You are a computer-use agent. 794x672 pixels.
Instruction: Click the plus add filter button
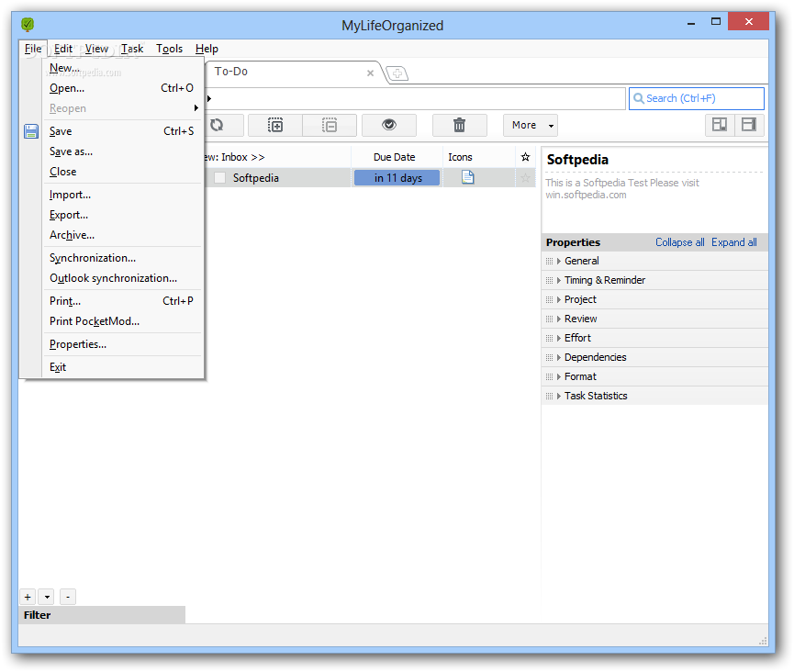(28, 597)
